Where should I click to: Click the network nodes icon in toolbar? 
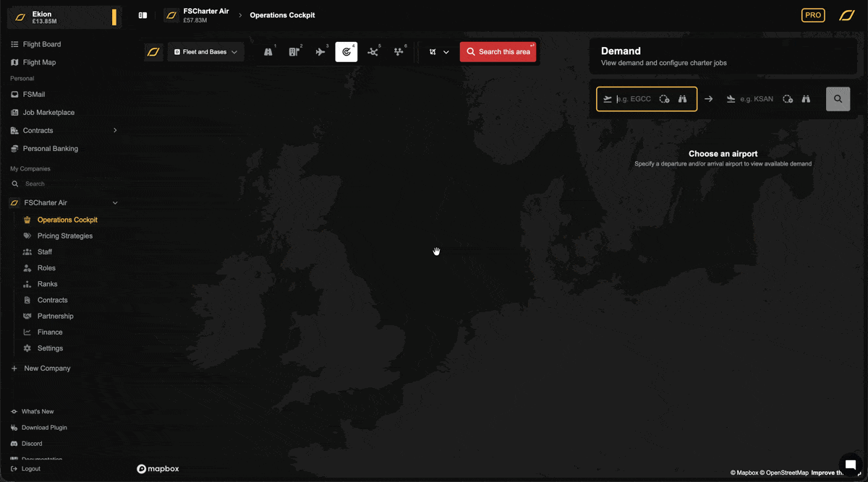[373, 52]
